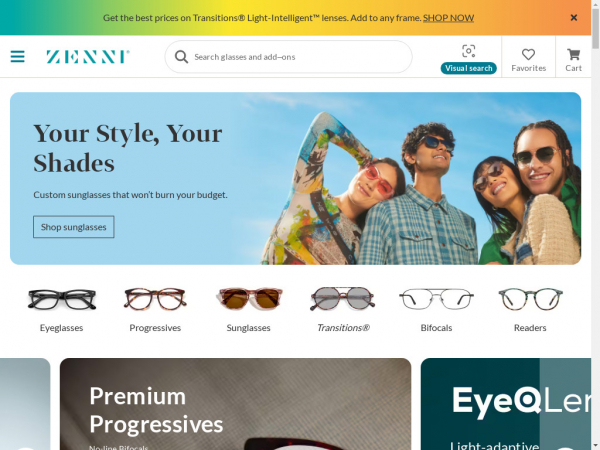Image resolution: width=600 pixels, height=450 pixels.
Task: Open the Readers category
Action: 530,310
